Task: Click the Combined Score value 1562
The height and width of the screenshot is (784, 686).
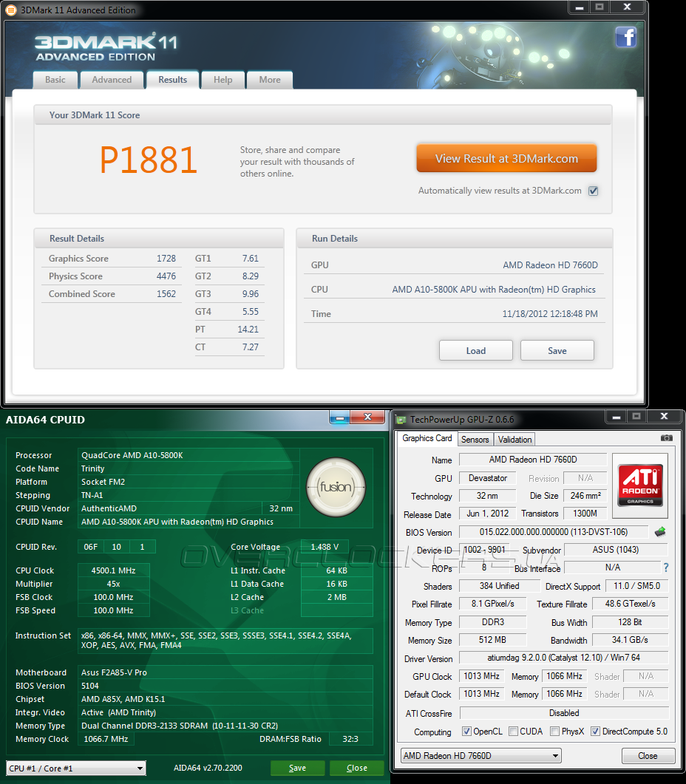Action: point(166,294)
